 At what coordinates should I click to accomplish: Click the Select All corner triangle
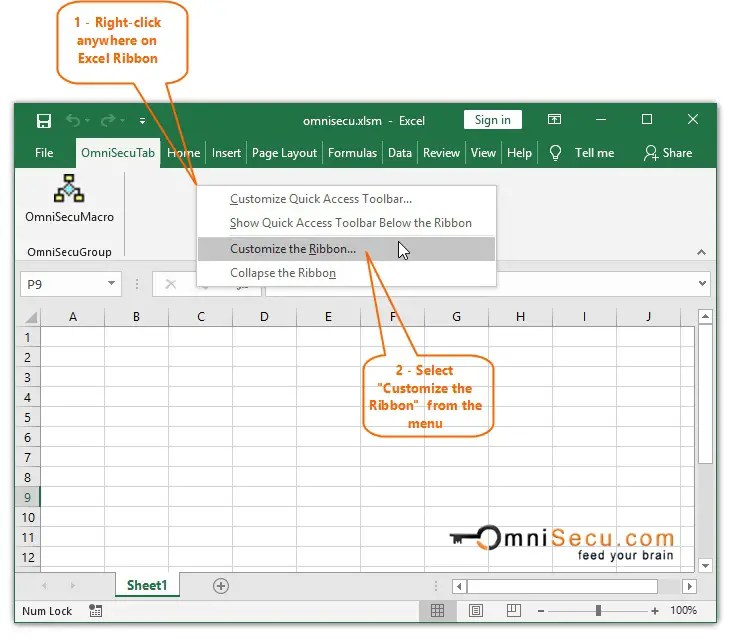pyautogui.click(x=31, y=318)
